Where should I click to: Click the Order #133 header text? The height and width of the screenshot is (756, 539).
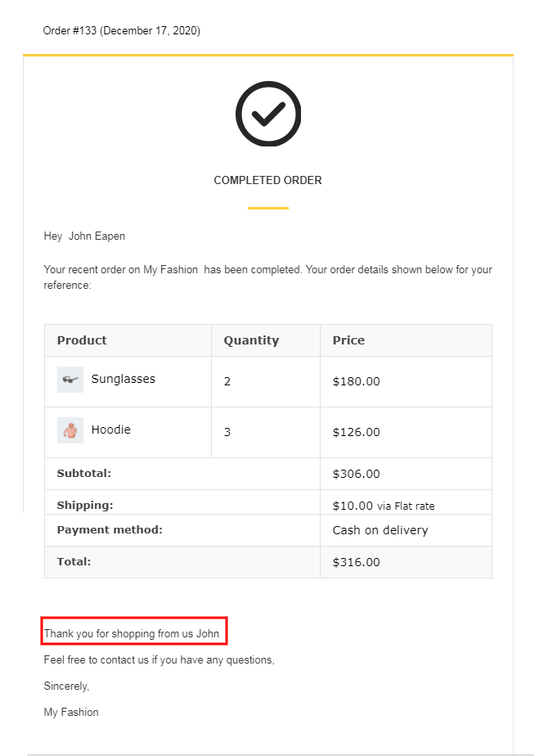tap(122, 30)
